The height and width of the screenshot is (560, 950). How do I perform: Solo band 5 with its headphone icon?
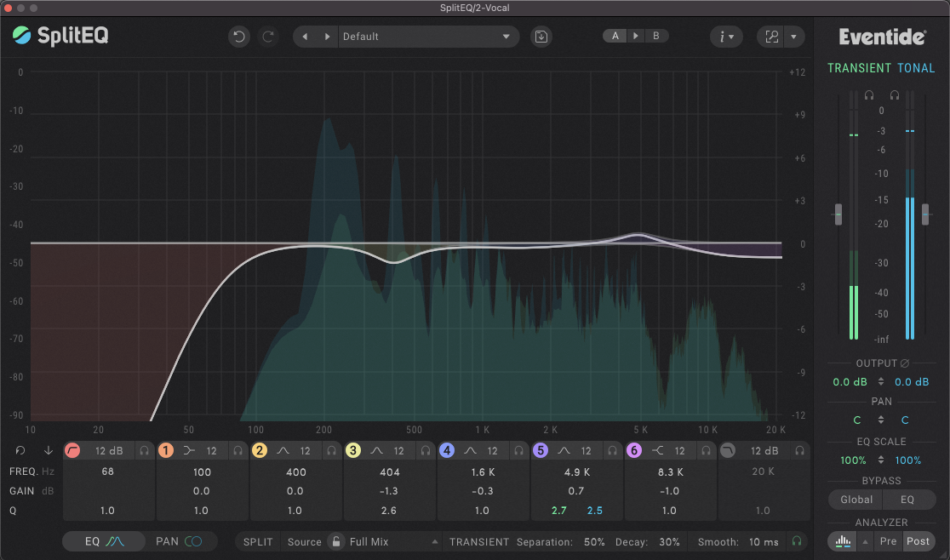click(613, 450)
